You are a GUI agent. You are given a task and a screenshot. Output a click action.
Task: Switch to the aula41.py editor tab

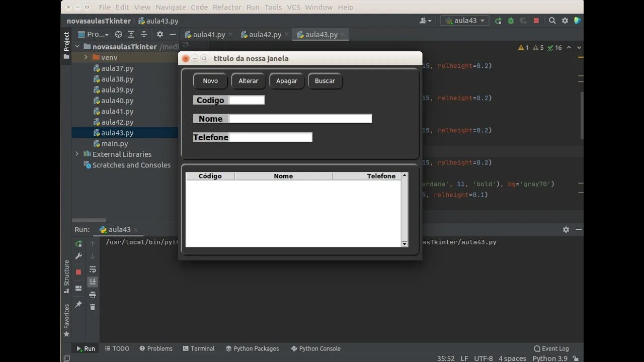tap(209, 34)
